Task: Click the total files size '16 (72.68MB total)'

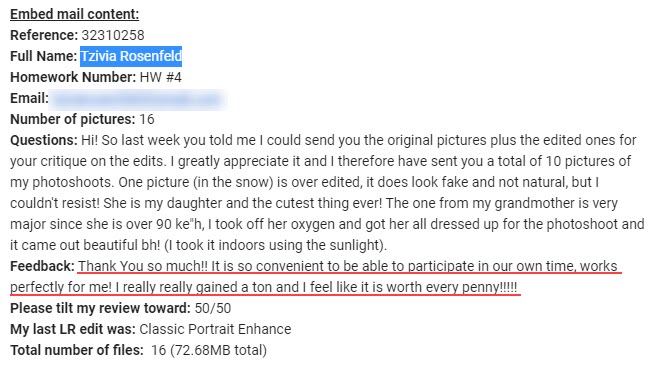Action: [x=208, y=350]
